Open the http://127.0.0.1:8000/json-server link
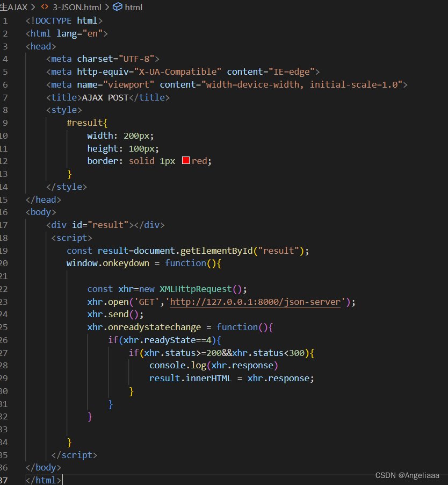Image resolution: width=448 pixels, height=485 pixels. click(255, 302)
